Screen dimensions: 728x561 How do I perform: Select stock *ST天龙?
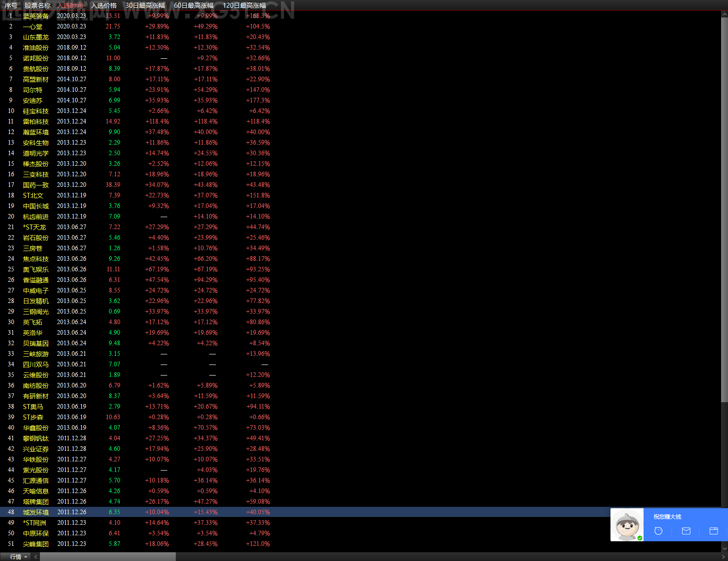(34, 227)
